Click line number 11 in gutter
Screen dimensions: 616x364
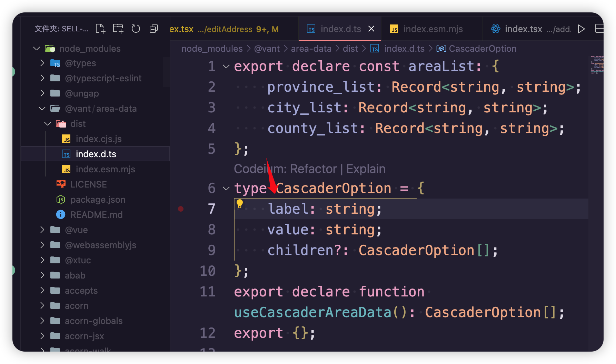point(208,292)
